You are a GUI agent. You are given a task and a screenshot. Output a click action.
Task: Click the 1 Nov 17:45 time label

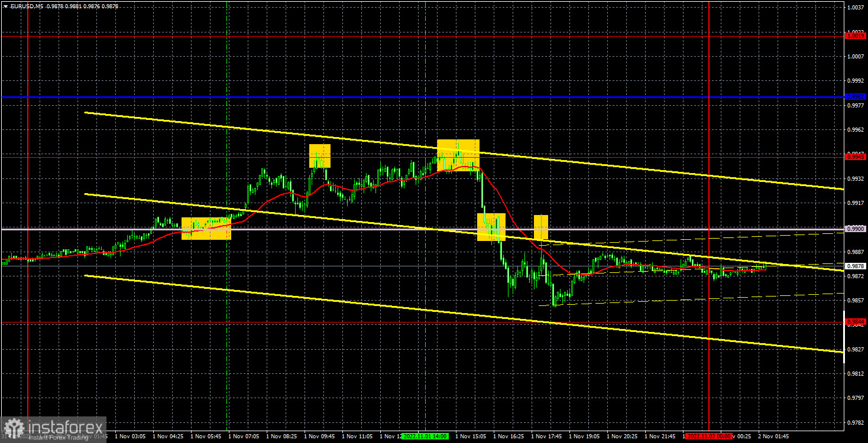click(x=546, y=437)
